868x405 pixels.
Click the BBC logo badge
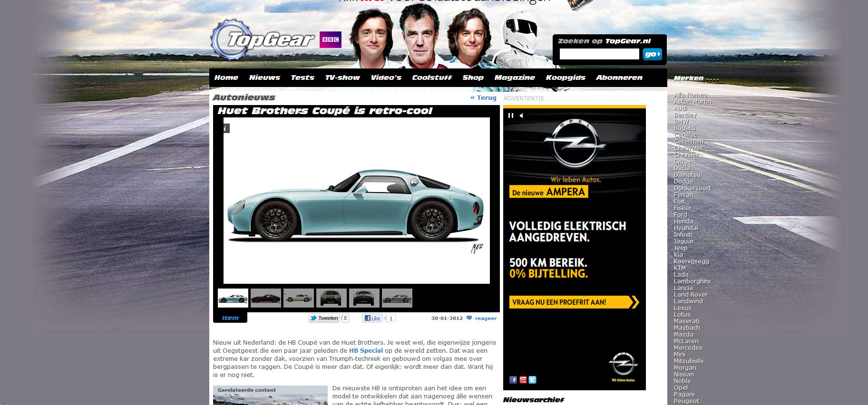(331, 39)
